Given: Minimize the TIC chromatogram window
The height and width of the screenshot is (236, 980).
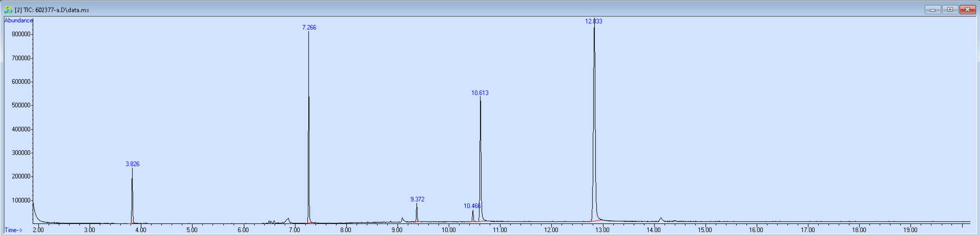Looking at the screenshot, I should click(x=933, y=10).
